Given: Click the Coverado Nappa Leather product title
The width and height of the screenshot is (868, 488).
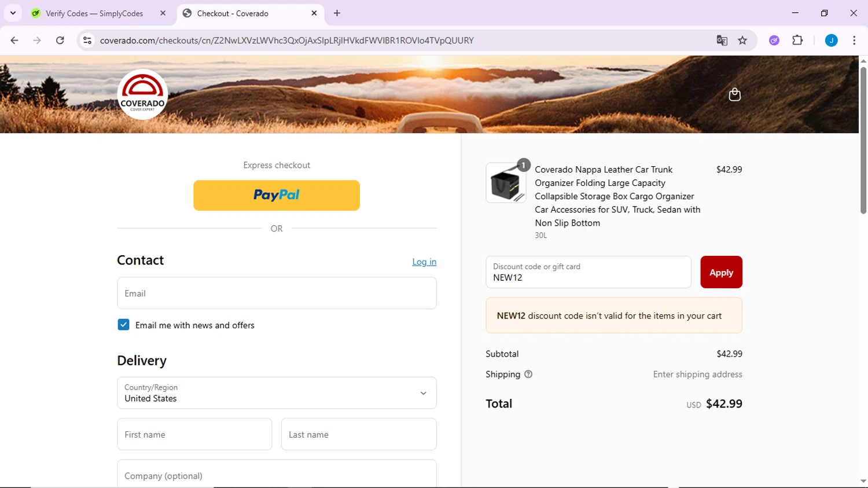Looking at the screenshot, I should tap(617, 196).
